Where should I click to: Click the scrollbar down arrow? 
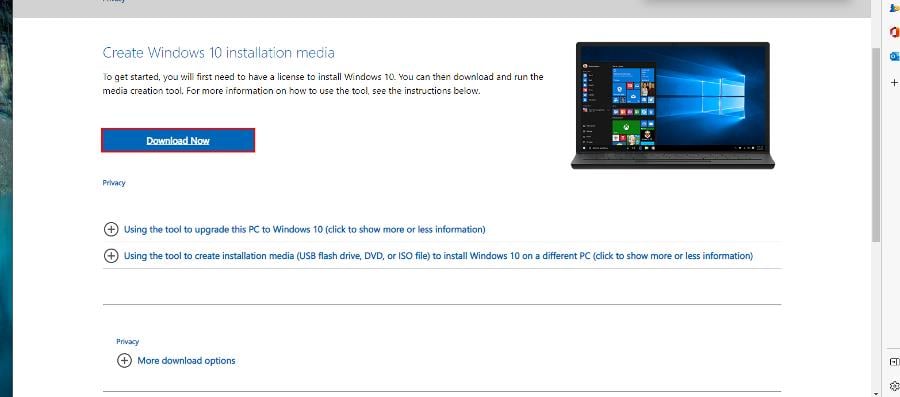click(876, 393)
